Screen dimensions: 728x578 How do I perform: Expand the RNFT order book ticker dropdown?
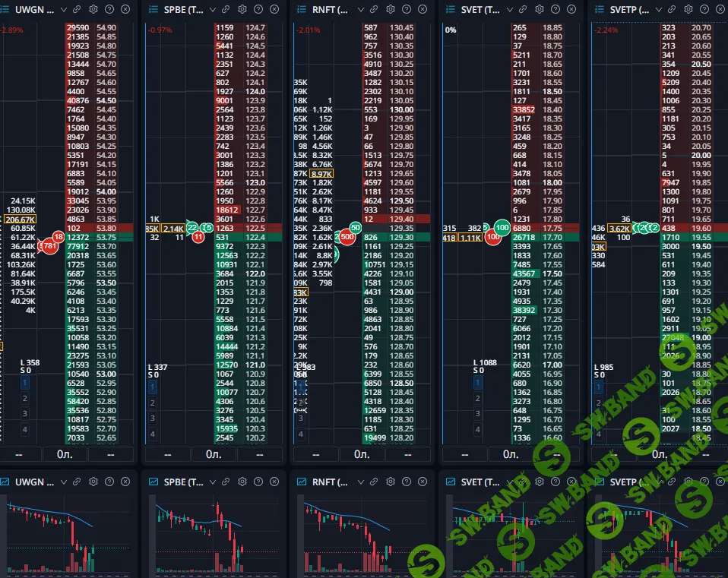pyautogui.click(x=360, y=10)
